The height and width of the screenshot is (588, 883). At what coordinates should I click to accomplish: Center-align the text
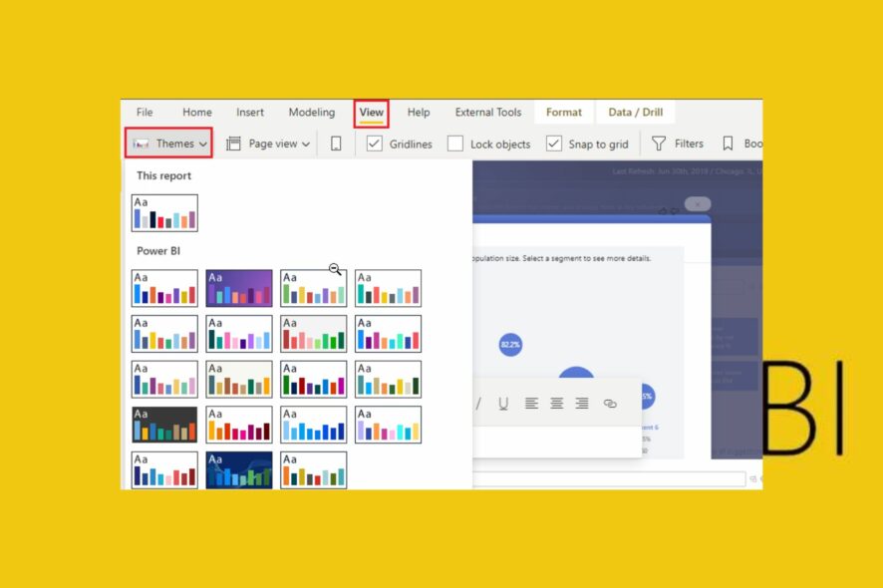[x=555, y=403]
